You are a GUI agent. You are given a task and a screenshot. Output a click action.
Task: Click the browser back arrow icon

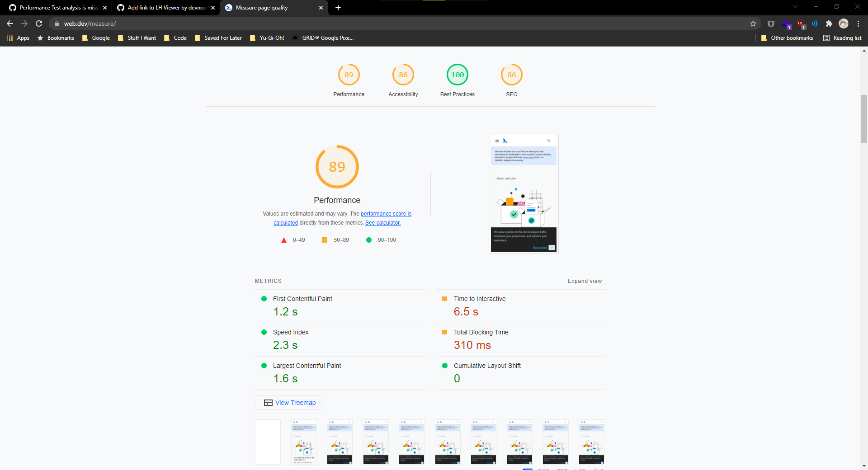pos(9,23)
